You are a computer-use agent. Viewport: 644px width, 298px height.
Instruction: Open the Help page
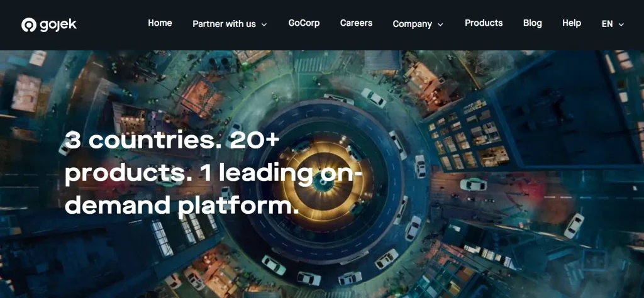[571, 23]
